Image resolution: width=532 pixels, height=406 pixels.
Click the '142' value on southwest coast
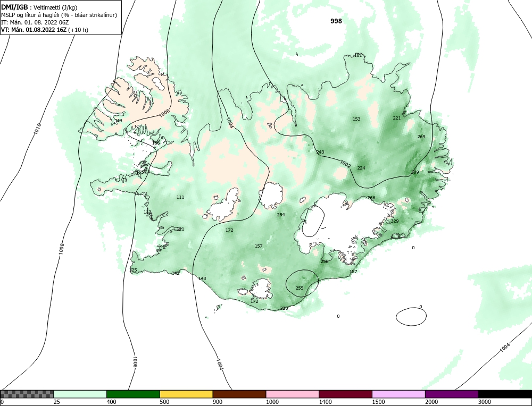pyautogui.click(x=176, y=273)
